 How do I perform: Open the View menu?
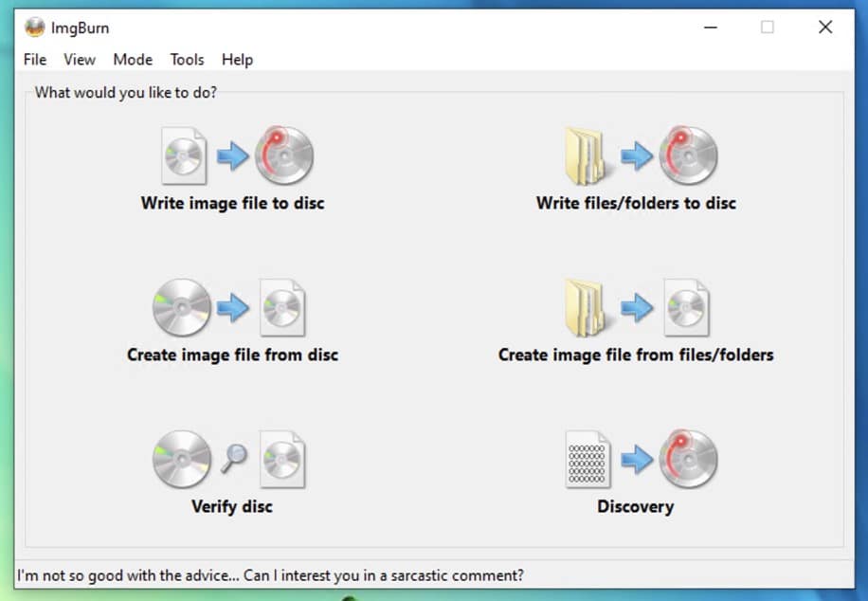(80, 60)
